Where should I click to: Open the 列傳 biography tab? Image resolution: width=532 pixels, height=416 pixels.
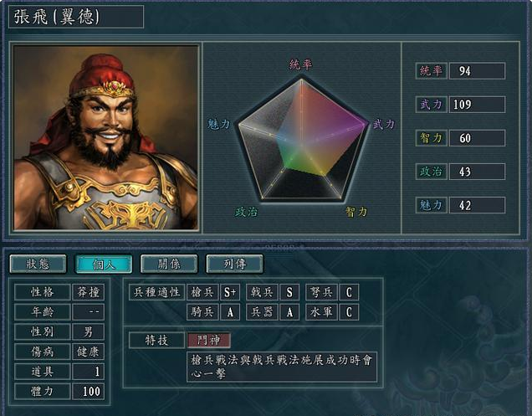click(x=235, y=264)
